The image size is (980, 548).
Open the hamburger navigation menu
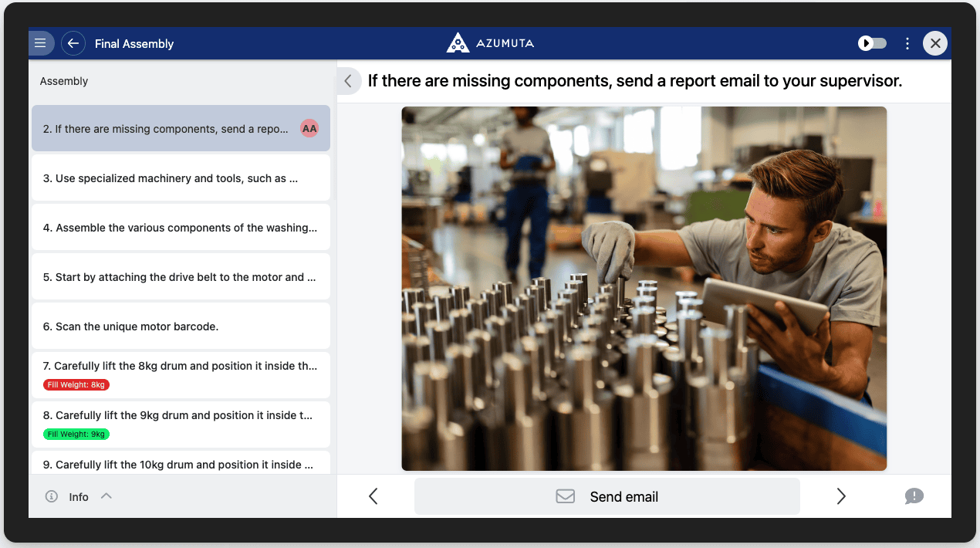pyautogui.click(x=41, y=43)
